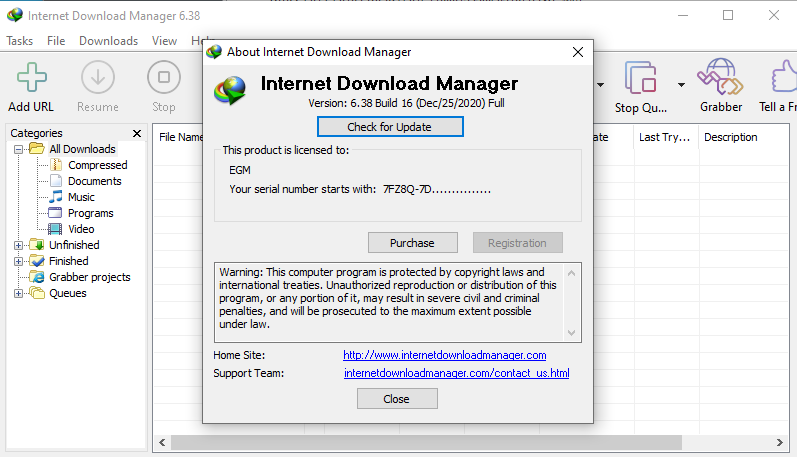Click the Unfinished folder icon

37,245
